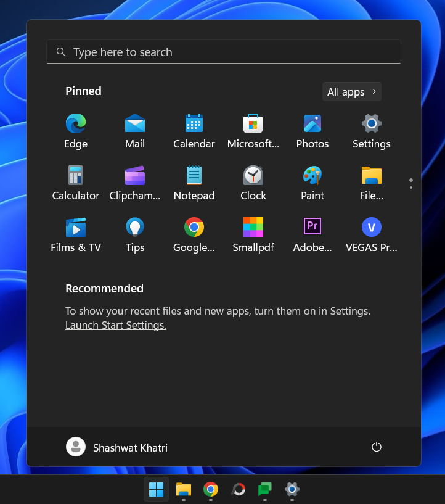Viewport: 445px width, 504px height.
Task: Launch the Calculator app
Action: pos(76,183)
